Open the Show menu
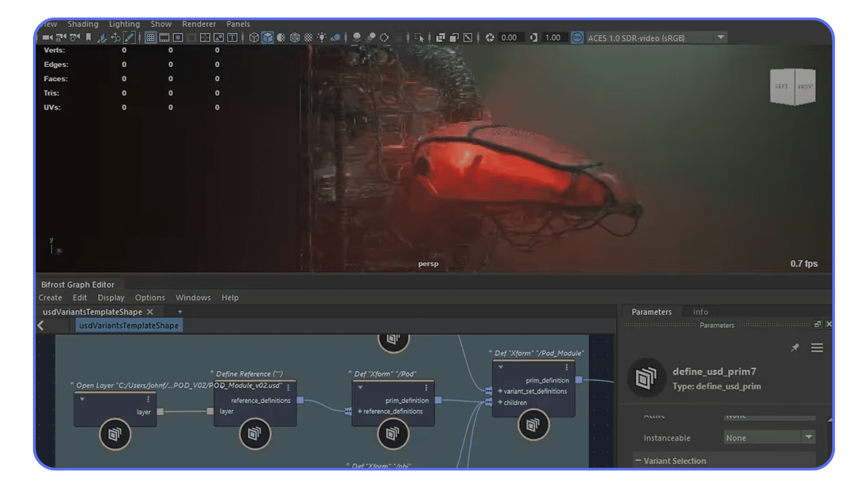 click(161, 24)
